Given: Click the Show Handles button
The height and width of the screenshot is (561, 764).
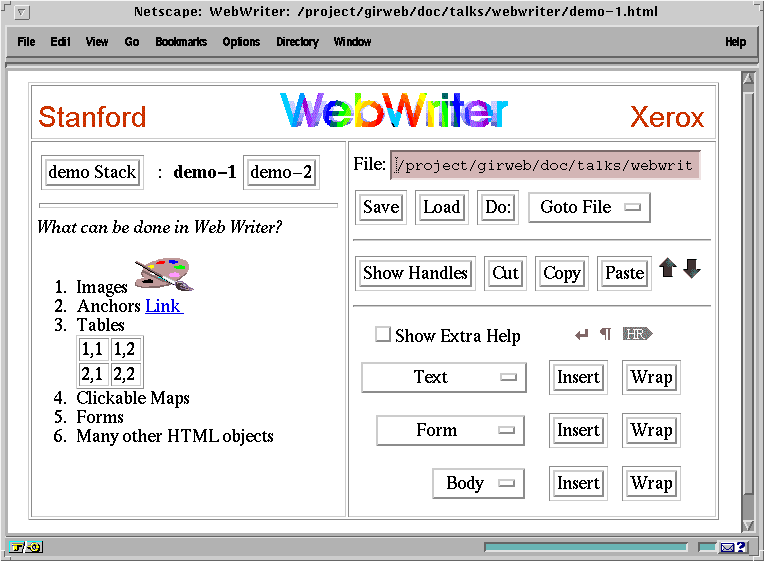Looking at the screenshot, I should (x=415, y=273).
